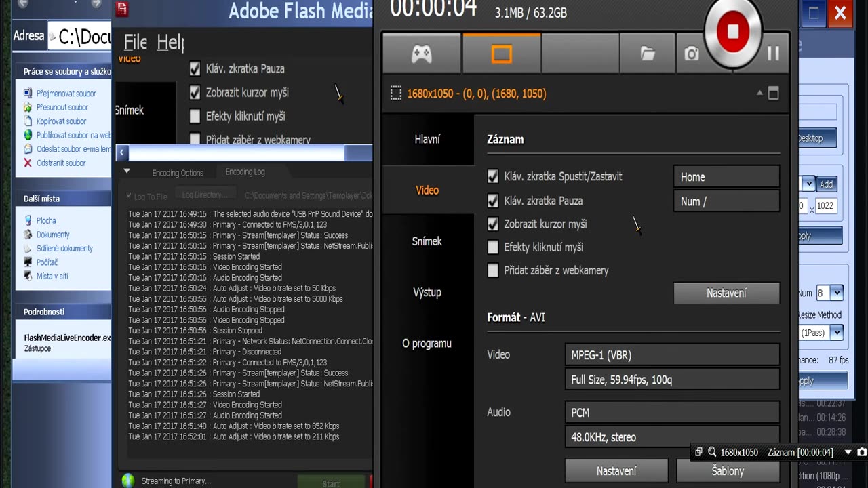Click the Num / hotkey field
The image size is (868, 488).
(x=726, y=201)
